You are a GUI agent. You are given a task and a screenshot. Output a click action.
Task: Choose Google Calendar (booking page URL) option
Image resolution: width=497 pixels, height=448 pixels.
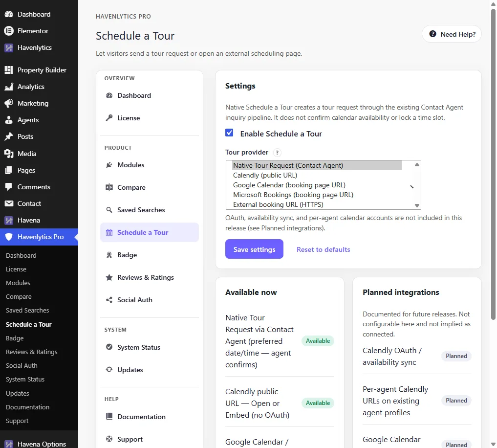point(317,185)
